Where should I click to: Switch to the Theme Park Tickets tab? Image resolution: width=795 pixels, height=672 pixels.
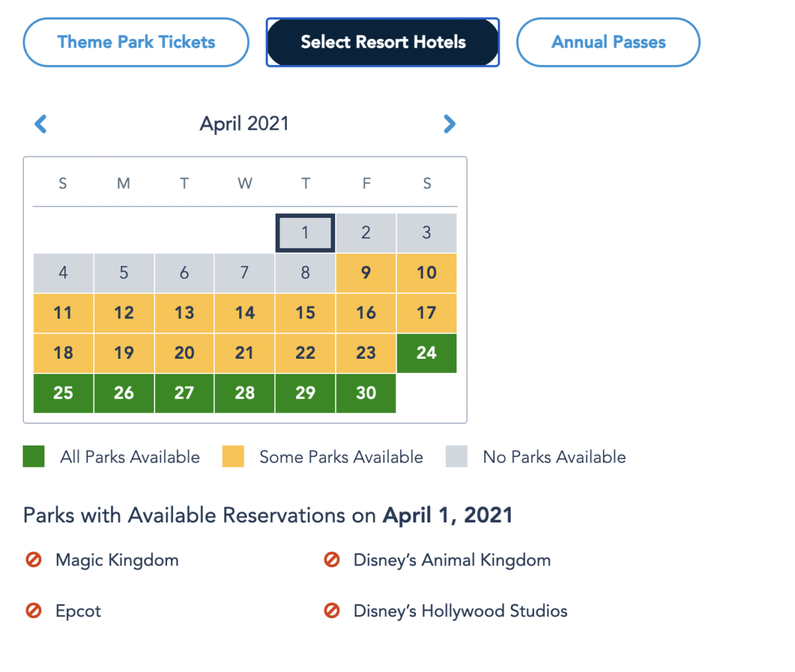(x=136, y=42)
